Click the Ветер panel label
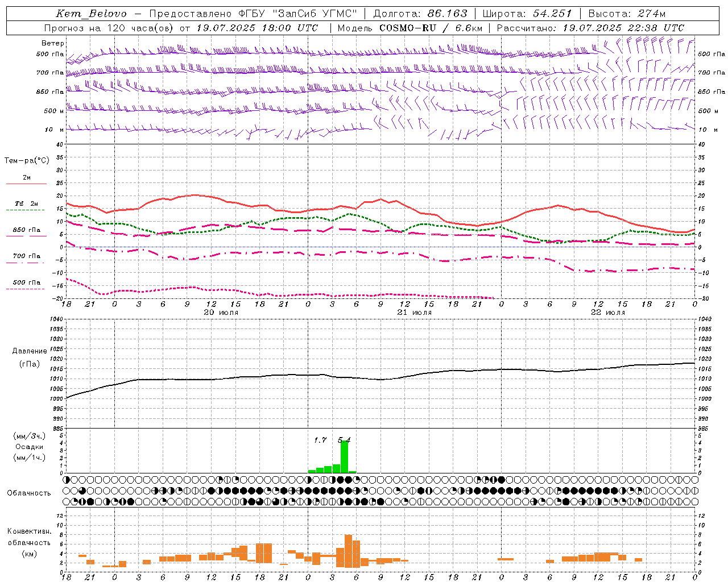Screen dimensions: 728x582 pyautogui.click(x=53, y=43)
